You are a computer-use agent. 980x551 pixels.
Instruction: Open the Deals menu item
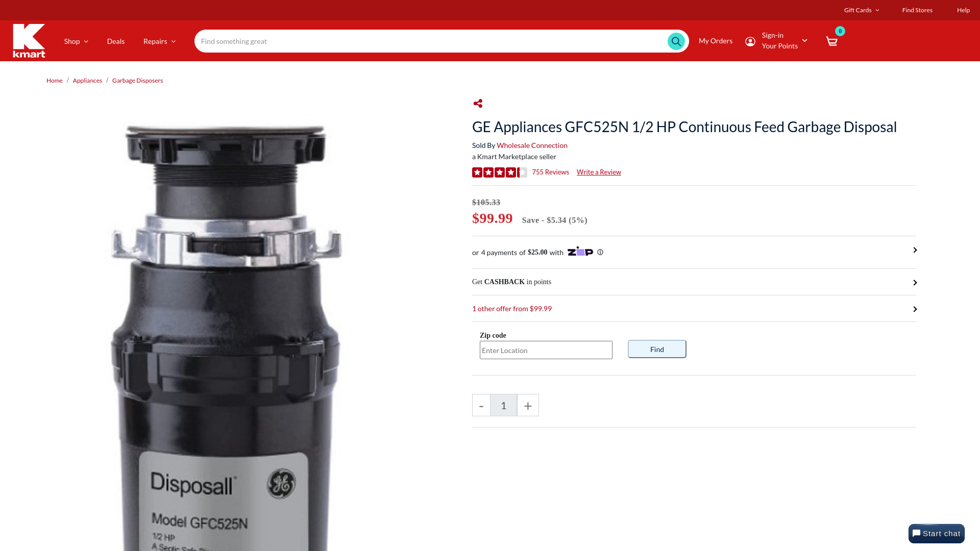pyautogui.click(x=116, y=41)
